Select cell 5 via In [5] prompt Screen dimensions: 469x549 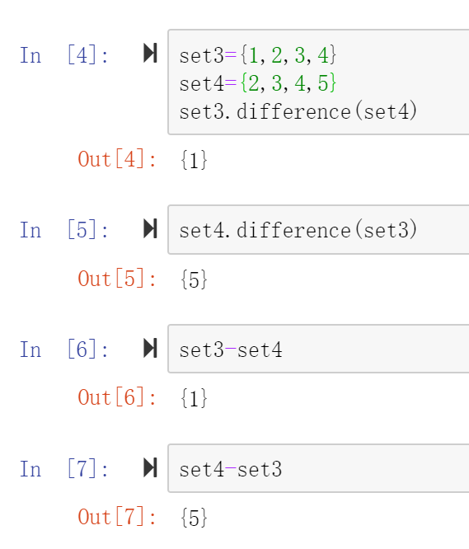64,230
